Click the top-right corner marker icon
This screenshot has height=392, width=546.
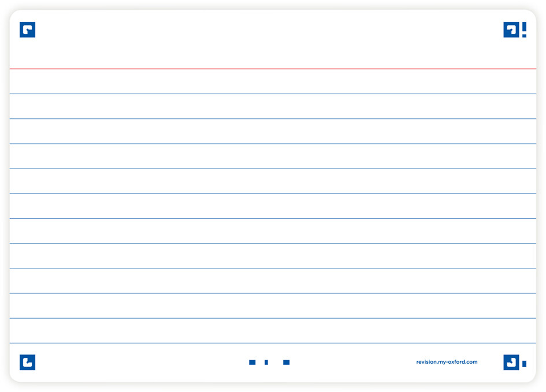(x=511, y=30)
